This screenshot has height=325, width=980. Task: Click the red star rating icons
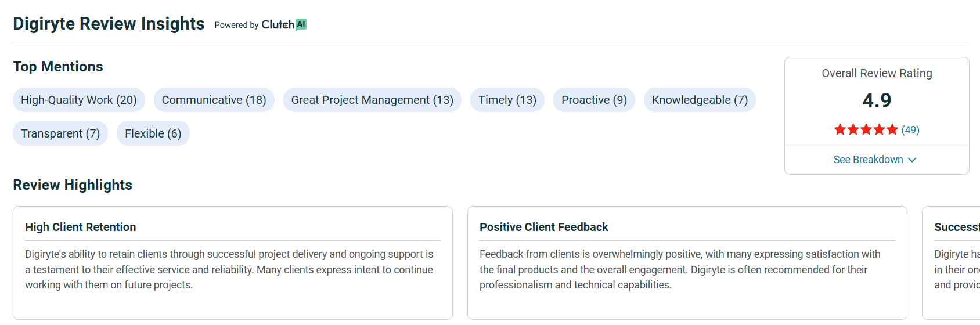coord(866,129)
